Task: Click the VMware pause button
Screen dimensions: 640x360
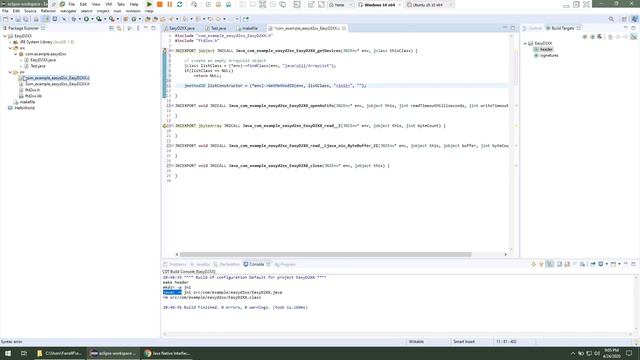Action: pos(170,4)
